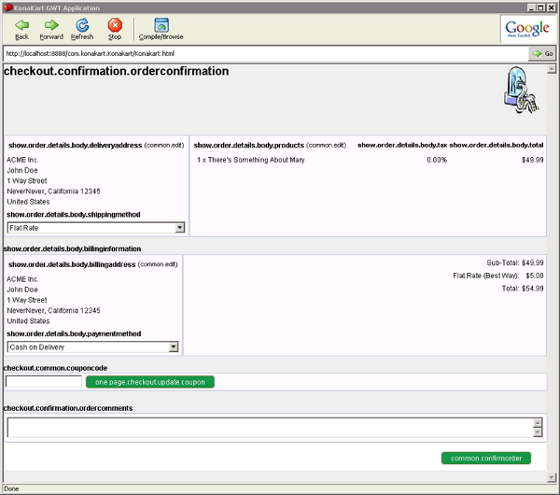This screenshot has width=560, height=495.
Task: Click the Refresh toolbar icon
Action: click(x=82, y=25)
